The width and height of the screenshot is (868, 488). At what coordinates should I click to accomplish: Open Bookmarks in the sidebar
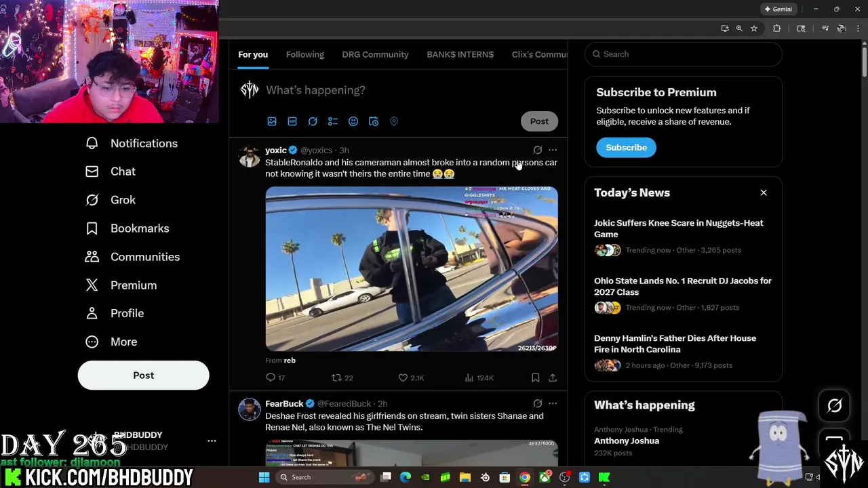point(127,228)
